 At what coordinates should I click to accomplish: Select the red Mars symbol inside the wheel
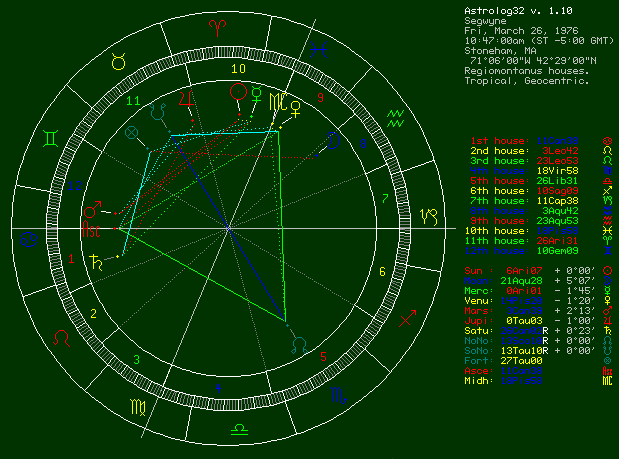click(92, 210)
